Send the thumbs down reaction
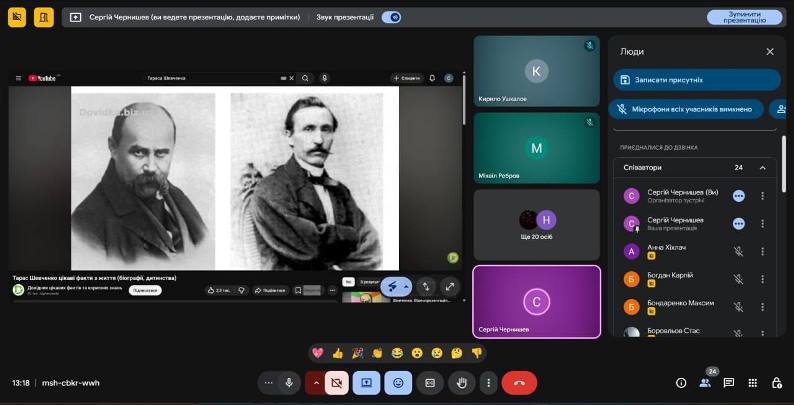Viewport: 794px width, 405px height. 477,353
